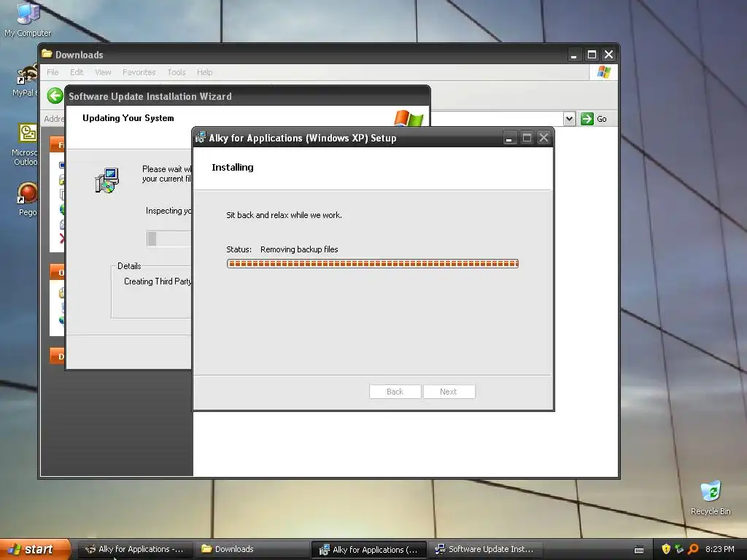Click the Alky setup installer icon in title bar
747x560 pixels.
[x=201, y=138]
